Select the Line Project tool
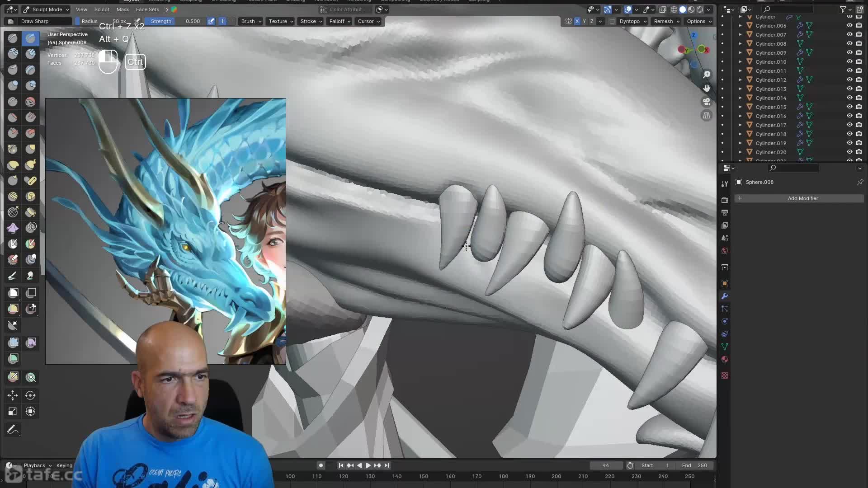The height and width of the screenshot is (488, 868). point(13,324)
